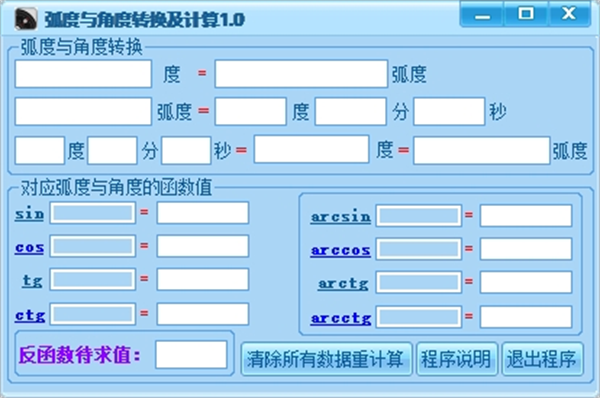Click the arcctg link
Image resolution: width=600 pixels, height=398 pixels.
(341, 318)
